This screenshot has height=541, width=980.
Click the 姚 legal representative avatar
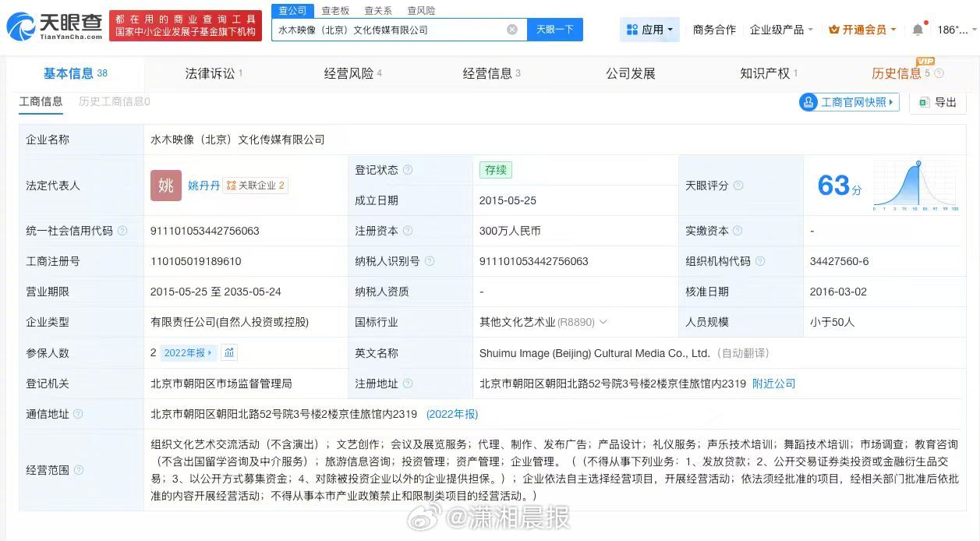[166, 185]
